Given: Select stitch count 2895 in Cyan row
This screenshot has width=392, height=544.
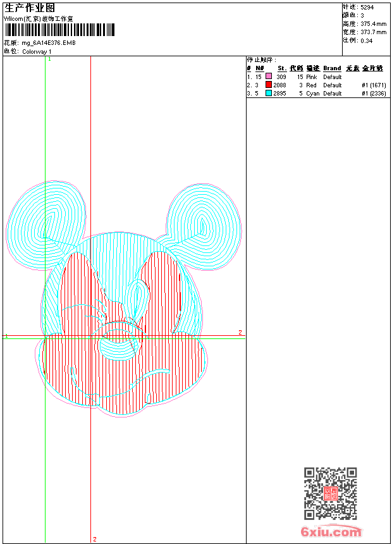Looking at the screenshot, I should (279, 94).
